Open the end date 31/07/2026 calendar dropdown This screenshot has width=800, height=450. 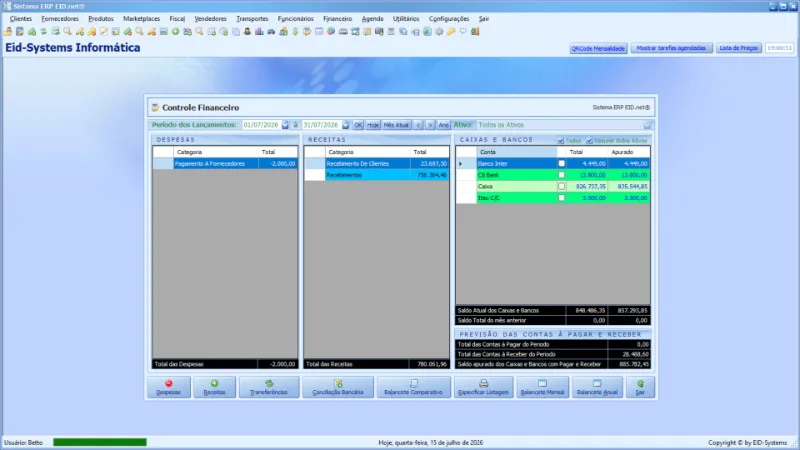click(345, 125)
